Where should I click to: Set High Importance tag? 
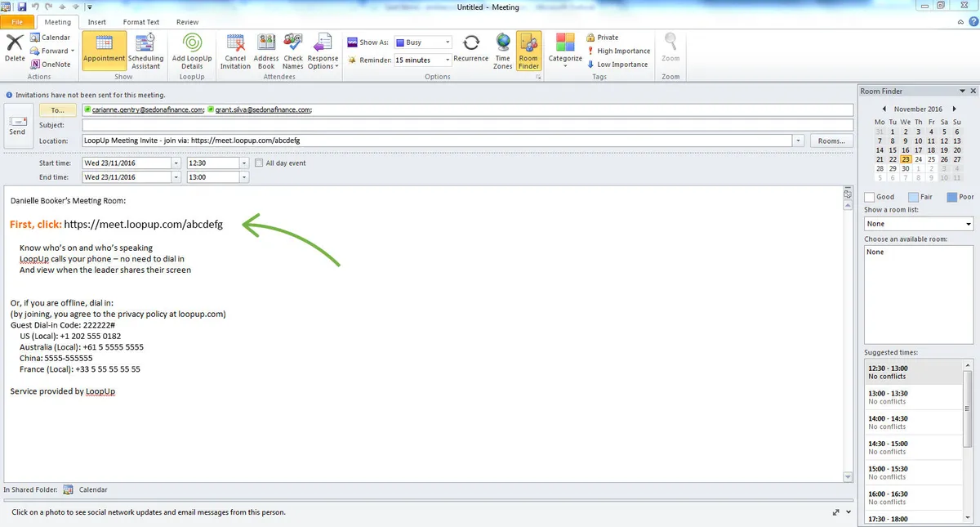[x=618, y=51]
